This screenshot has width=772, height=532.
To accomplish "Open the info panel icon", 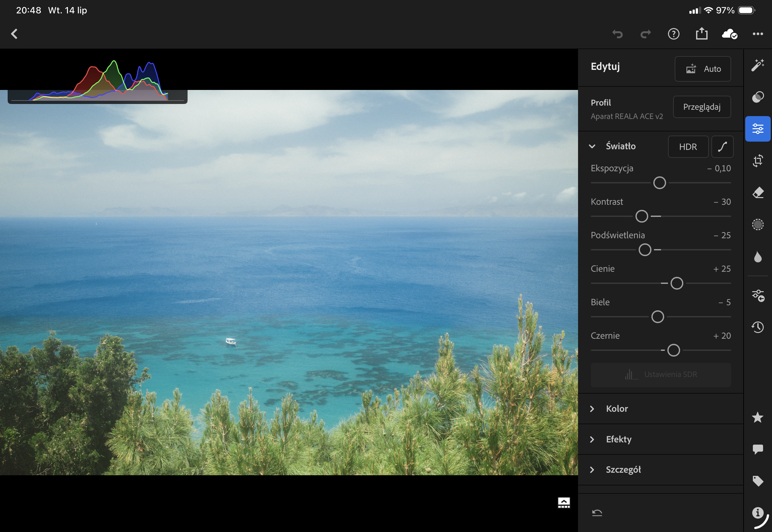I will pos(758,513).
